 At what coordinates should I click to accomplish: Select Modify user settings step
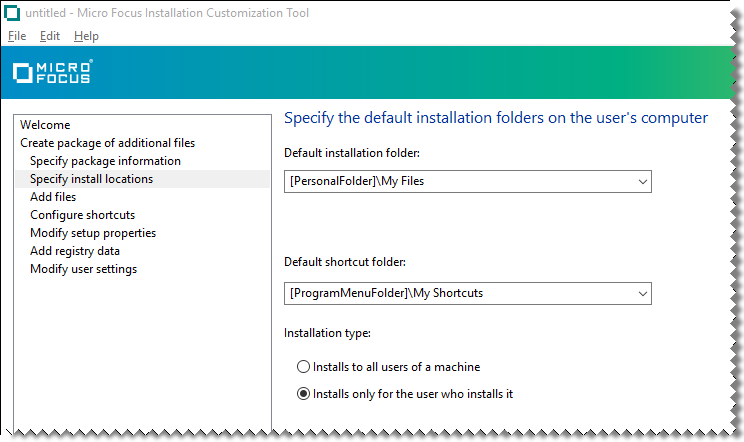[83, 269]
